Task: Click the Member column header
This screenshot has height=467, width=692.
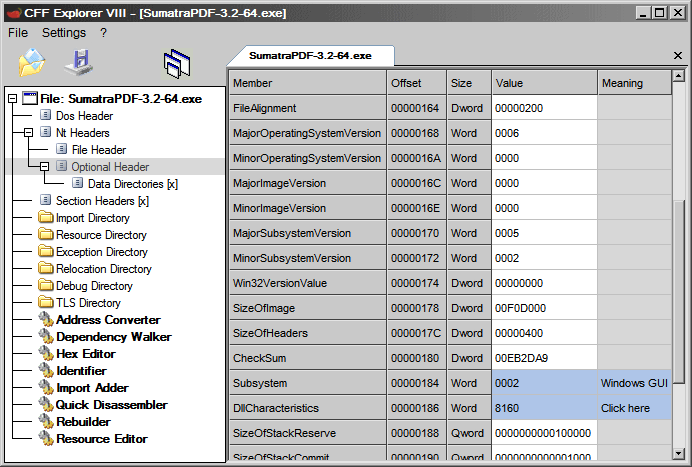Action: [308, 83]
